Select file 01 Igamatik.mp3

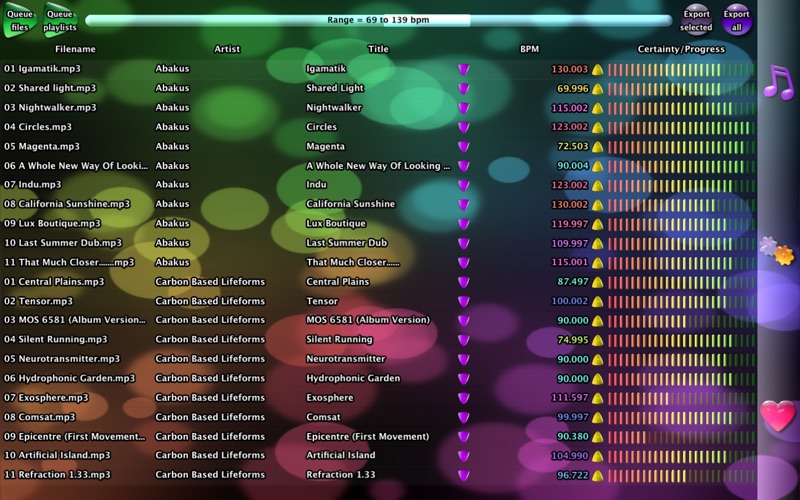42,69
